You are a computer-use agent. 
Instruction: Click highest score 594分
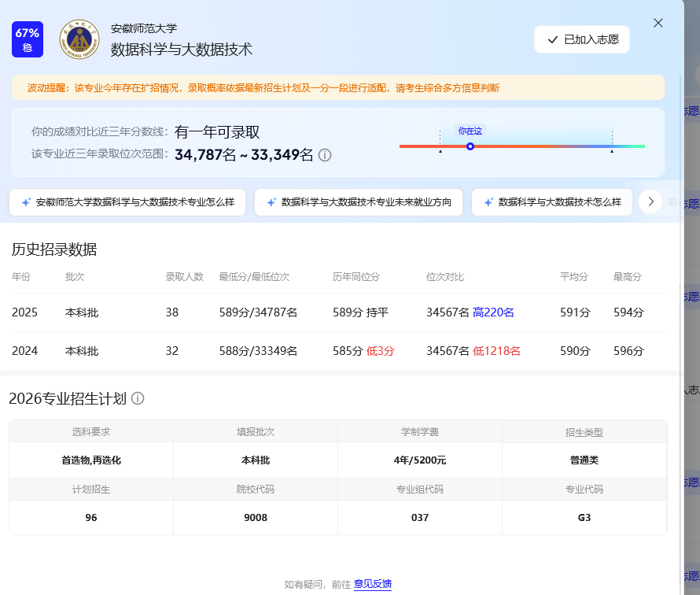pyautogui.click(x=628, y=312)
